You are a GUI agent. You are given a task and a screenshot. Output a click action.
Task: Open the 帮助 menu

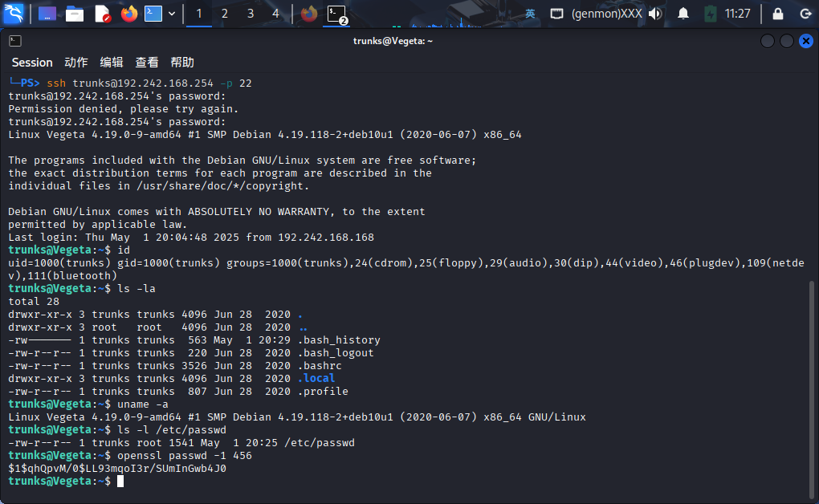click(182, 62)
